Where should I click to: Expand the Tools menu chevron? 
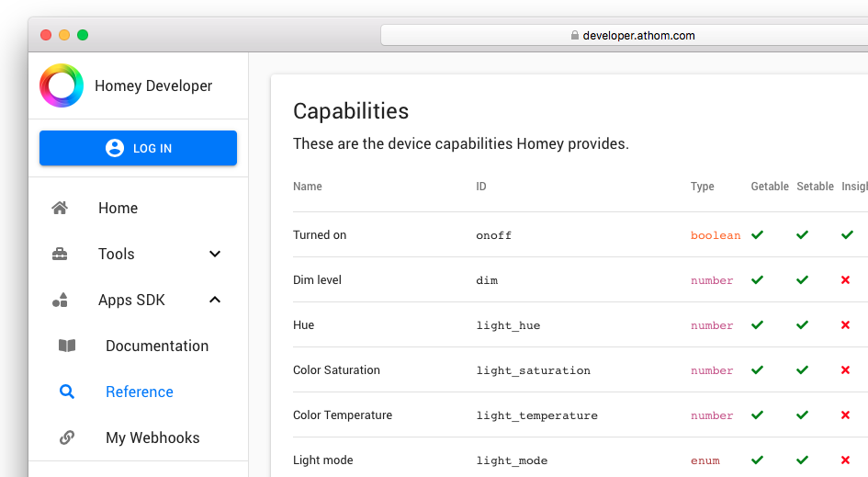[215, 254]
